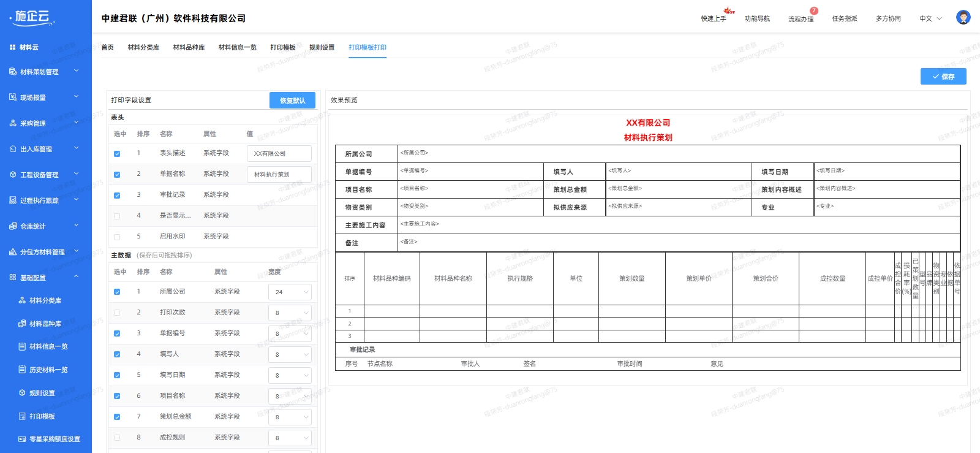Screen dimensions: 980x453
Task: Open 功能导航 in the top bar
Action: click(x=757, y=18)
